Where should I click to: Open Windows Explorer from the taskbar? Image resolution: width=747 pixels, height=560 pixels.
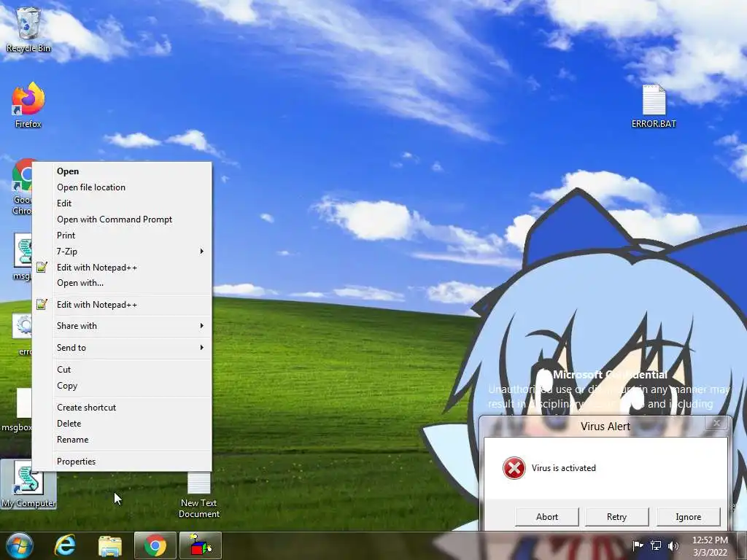click(110, 545)
